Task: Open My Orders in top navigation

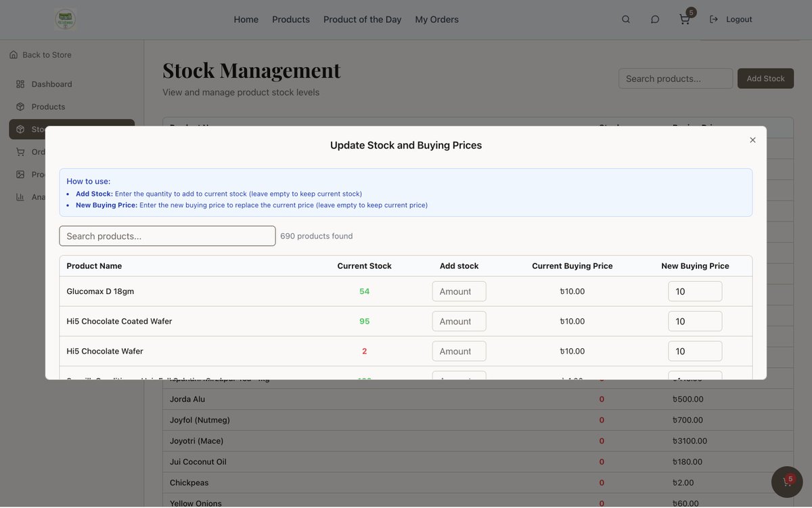Action: (437, 20)
